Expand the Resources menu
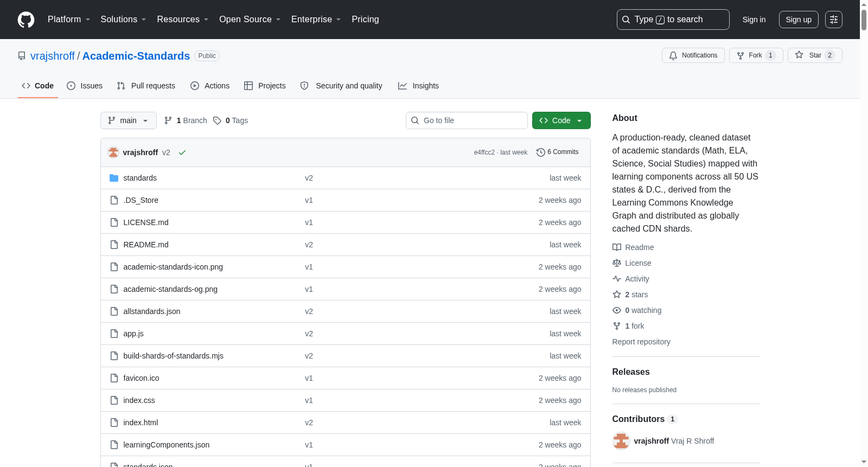The width and height of the screenshot is (868, 467). click(x=182, y=20)
